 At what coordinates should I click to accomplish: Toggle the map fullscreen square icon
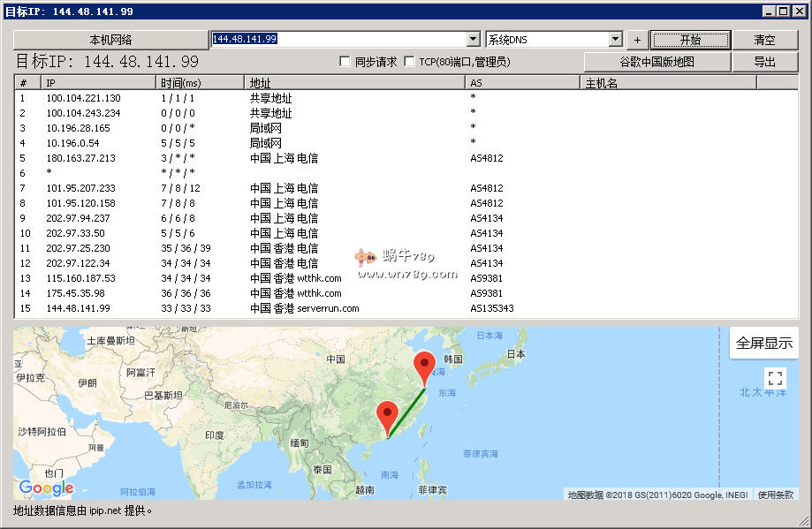[775, 379]
